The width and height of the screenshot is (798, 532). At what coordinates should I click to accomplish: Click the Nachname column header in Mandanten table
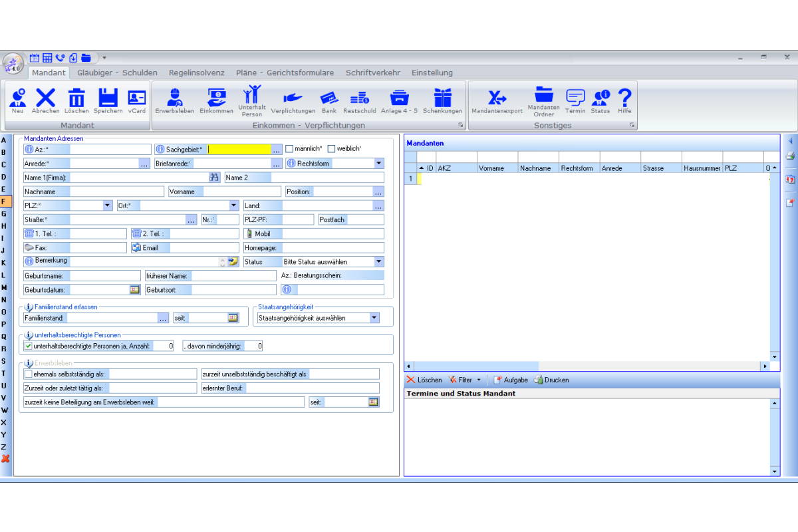click(539, 168)
